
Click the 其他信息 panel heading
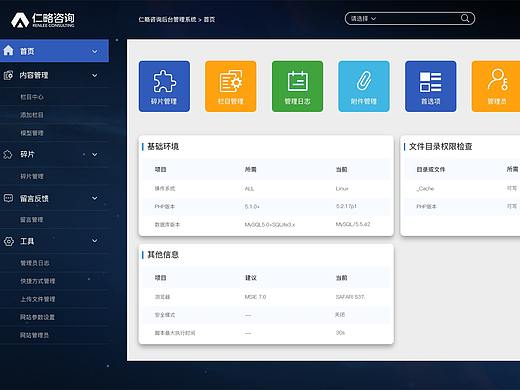pos(163,255)
